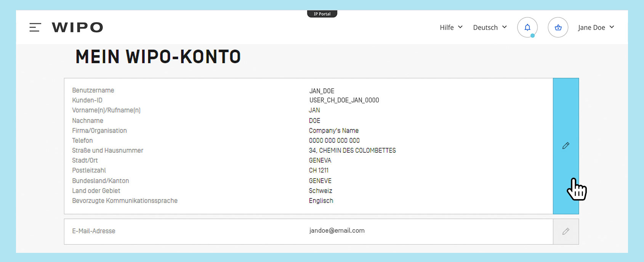Click the Land oder Gebiet value Schweiz
Image resolution: width=644 pixels, height=262 pixels.
[x=320, y=191]
